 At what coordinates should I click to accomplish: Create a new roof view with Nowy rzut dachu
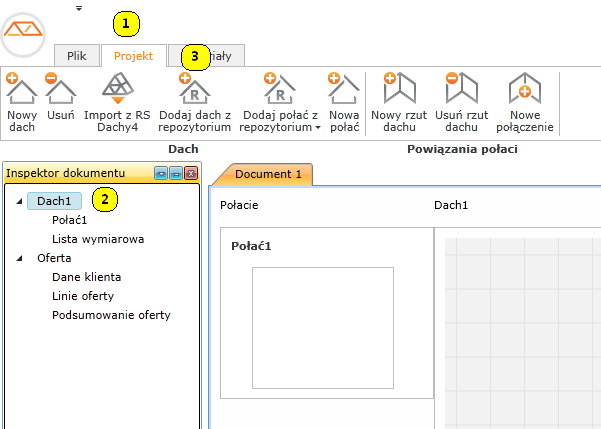click(x=399, y=92)
